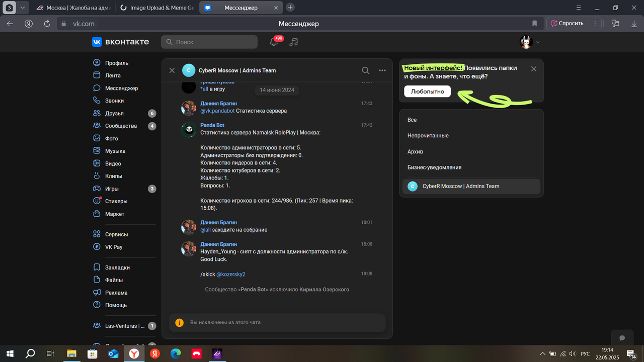Open Yandex home button in toolbar
The image size is (644, 362).
pyautogui.click(x=29, y=24)
